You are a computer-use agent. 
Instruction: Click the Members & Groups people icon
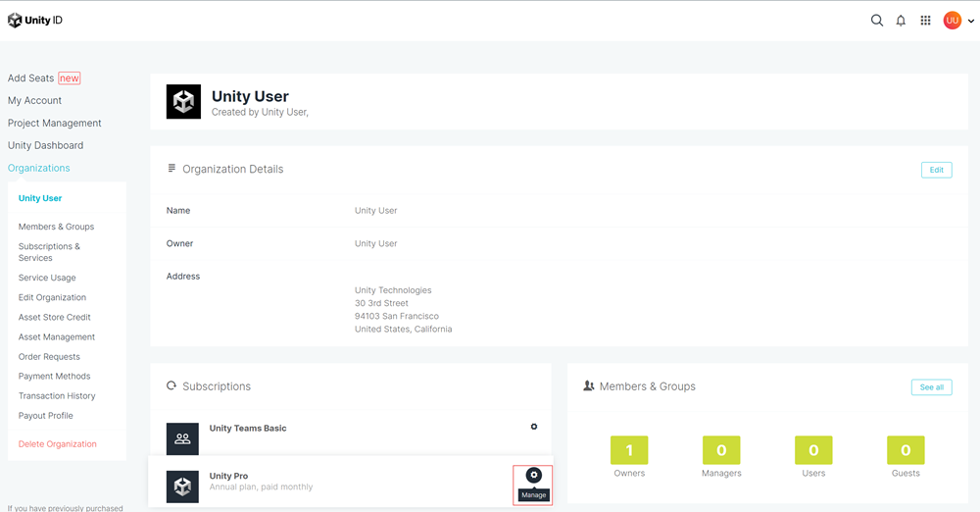[588, 385]
